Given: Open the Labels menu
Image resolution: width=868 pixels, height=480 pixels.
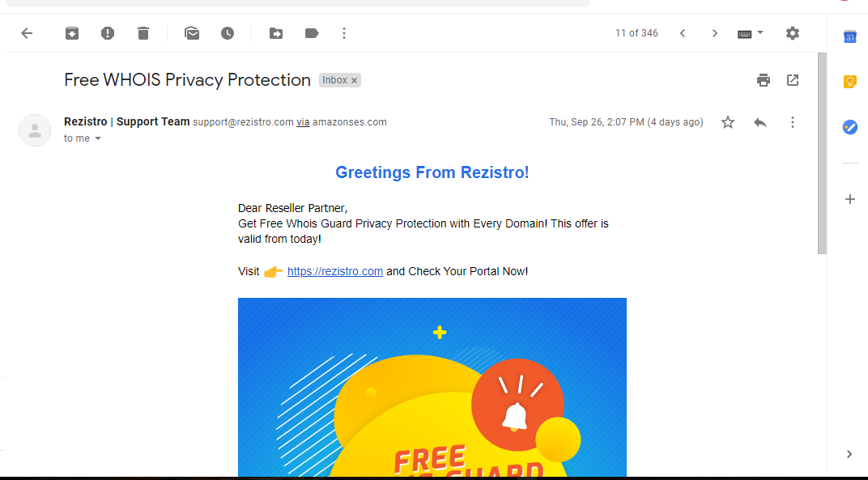Looking at the screenshot, I should coord(312,33).
